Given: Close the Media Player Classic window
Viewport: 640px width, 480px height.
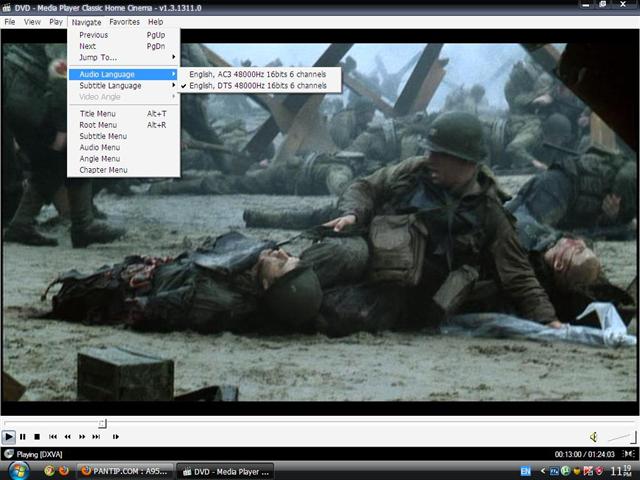Looking at the screenshot, I should 623,5.
